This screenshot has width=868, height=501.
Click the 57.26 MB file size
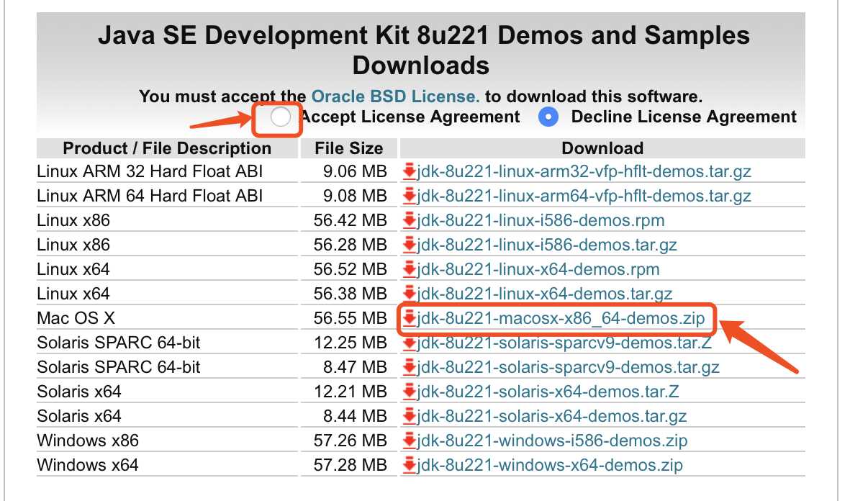[351, 441]
